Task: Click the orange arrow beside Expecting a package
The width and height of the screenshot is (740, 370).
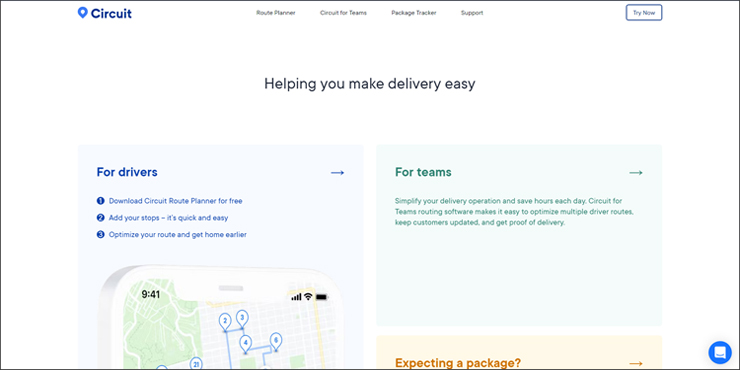Action: pos(636,363)
